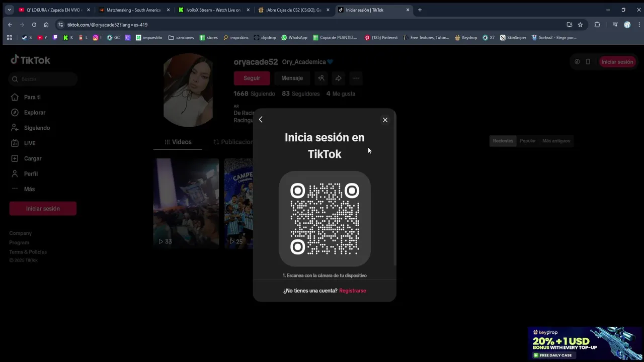The height and width of the screenshot is (362, 644).
Task: Open the TikTok logo home link
Action: pos(31,60)
